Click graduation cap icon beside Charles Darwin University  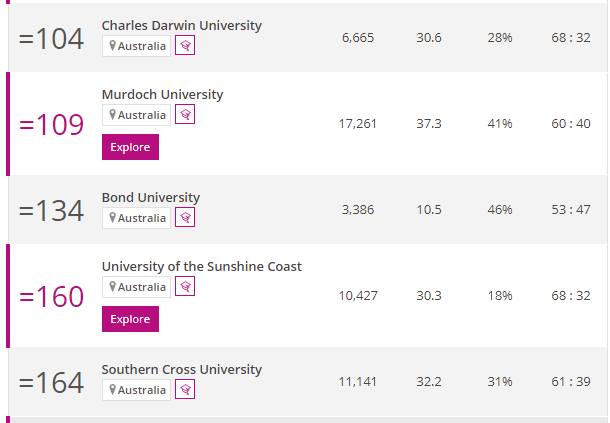[185, 46]
